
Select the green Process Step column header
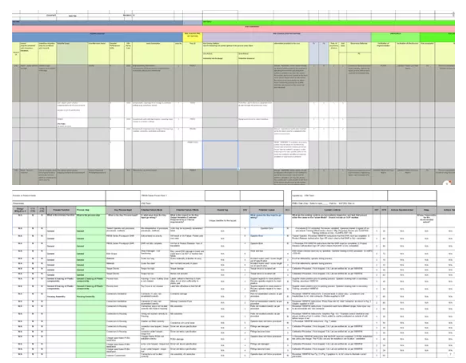tap(91, 210)
